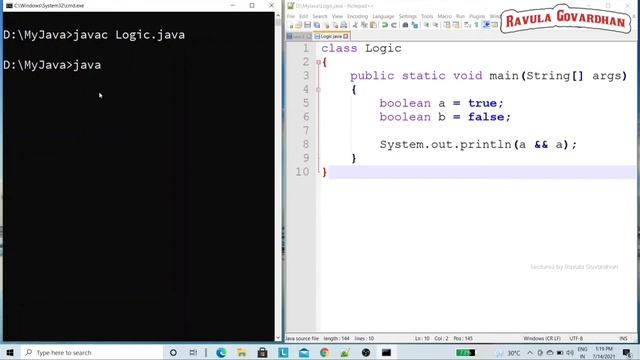Toggle the highlighted Indent Guide icon

point(486,25)
